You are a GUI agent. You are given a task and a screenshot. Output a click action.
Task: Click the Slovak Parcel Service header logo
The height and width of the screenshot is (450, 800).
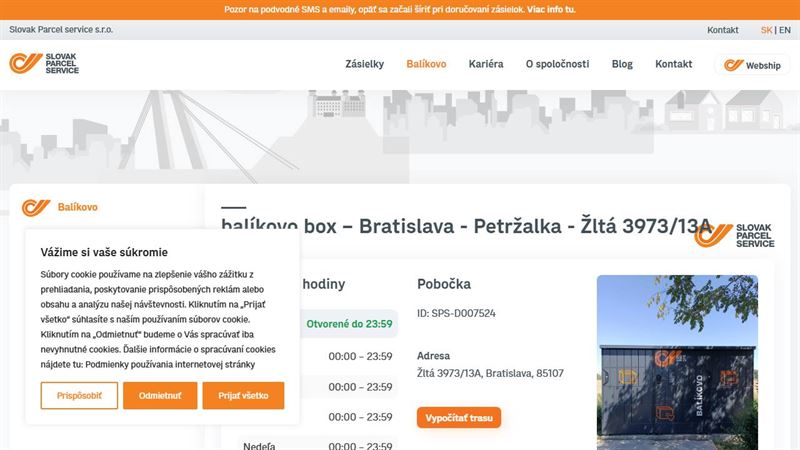[44, 63]
